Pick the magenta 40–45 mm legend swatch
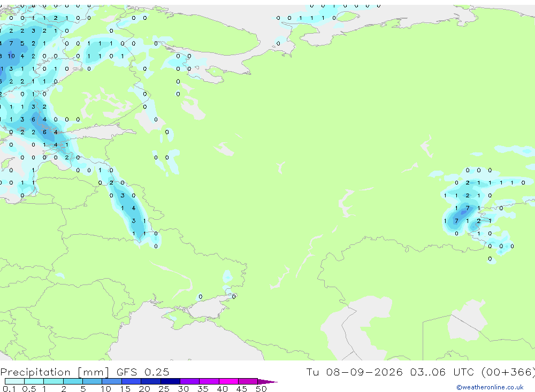 (x=228, y=381)
